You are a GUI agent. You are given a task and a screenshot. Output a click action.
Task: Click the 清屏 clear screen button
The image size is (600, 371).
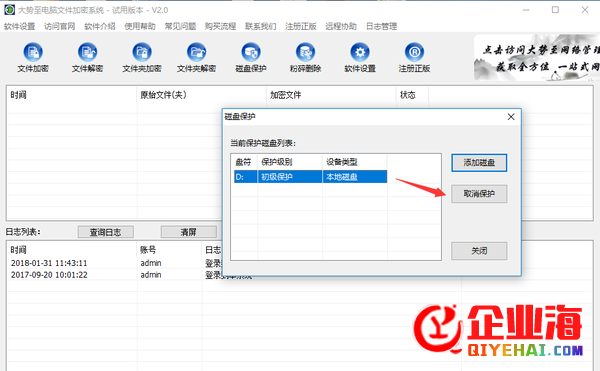coord(188,232)
